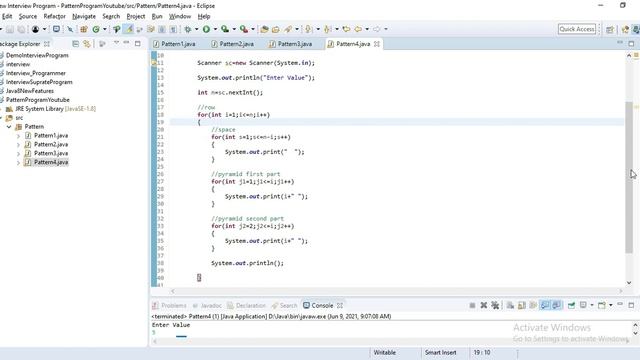
Task: Open the Run button dropdown arrow
Action: pos(215,29)
